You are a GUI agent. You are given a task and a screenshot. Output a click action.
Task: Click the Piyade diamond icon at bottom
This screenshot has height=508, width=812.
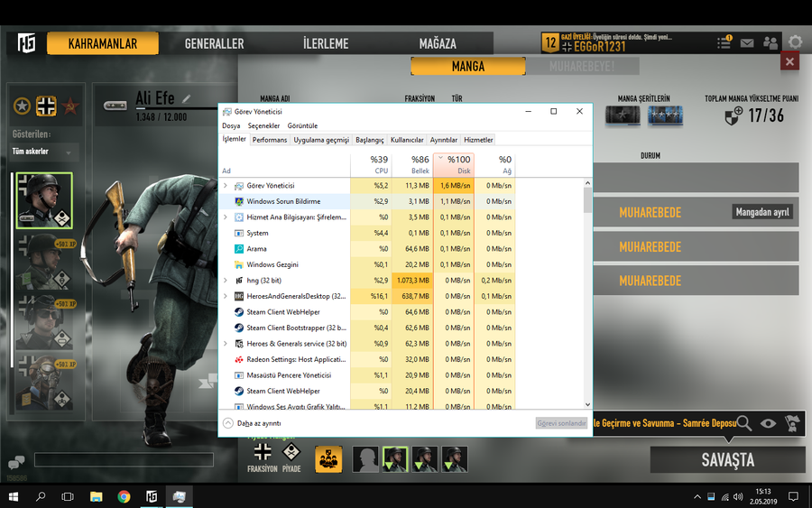[291, 452]
